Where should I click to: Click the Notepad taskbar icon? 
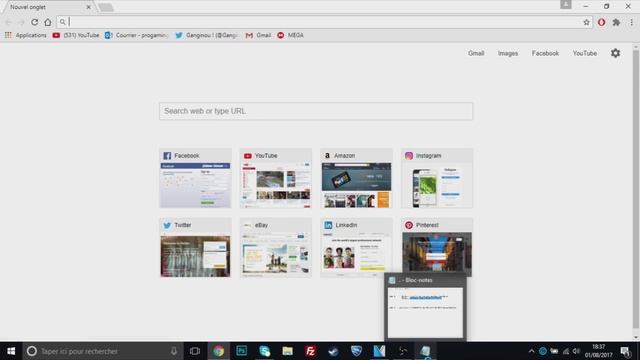click(425, 351)
